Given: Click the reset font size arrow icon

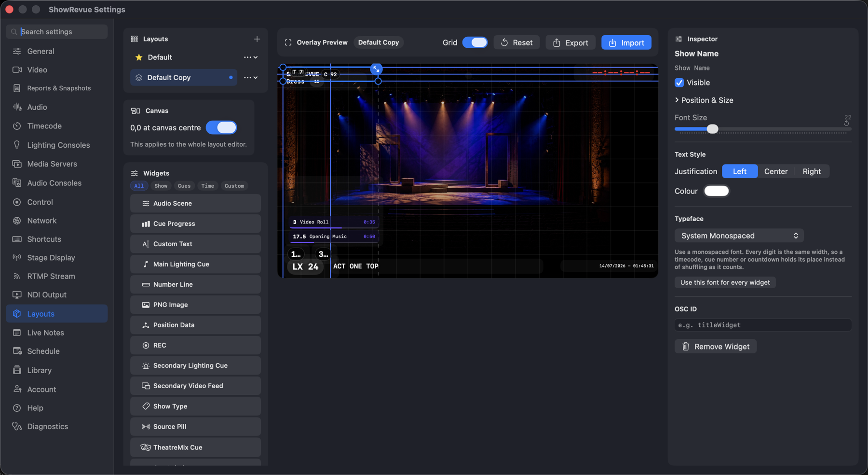Looking at the screenshot, I should (x=846, y=123).
